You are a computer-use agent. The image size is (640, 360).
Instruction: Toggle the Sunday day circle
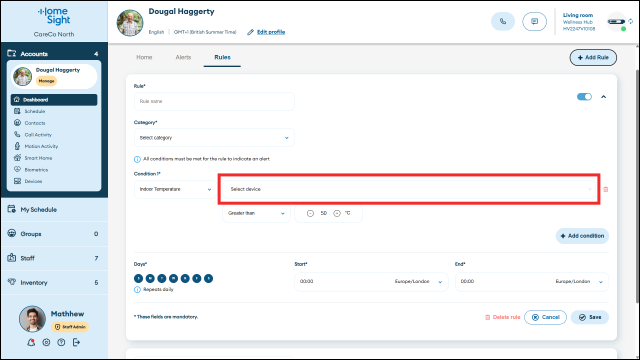point(138,278)
